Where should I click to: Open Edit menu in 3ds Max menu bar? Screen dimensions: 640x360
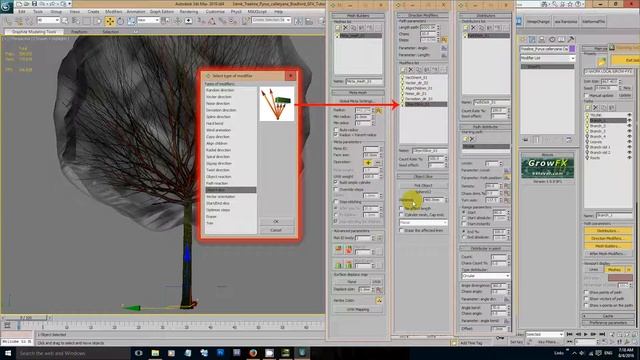coord(22,12)
